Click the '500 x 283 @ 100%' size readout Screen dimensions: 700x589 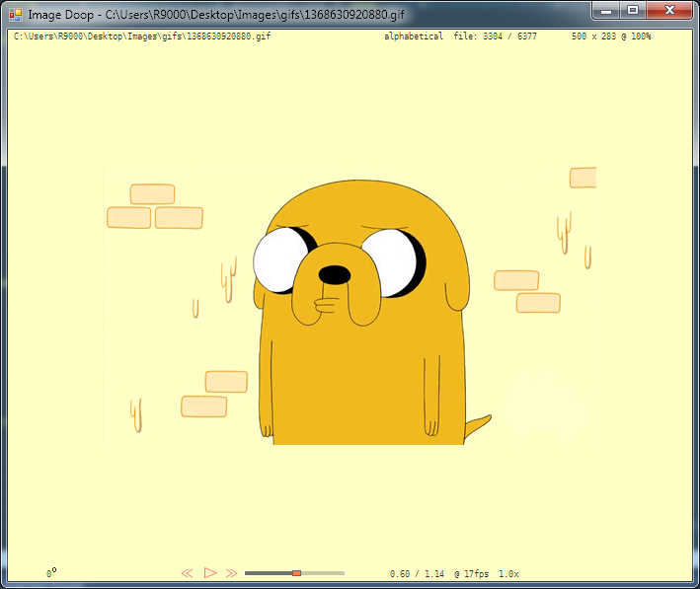[x=611, y=37]
